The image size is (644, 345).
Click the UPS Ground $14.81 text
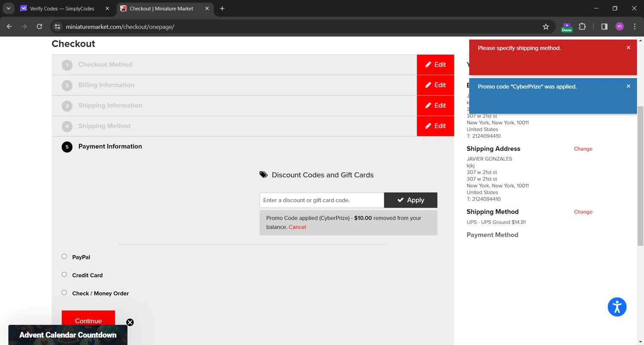click(496, 222)
